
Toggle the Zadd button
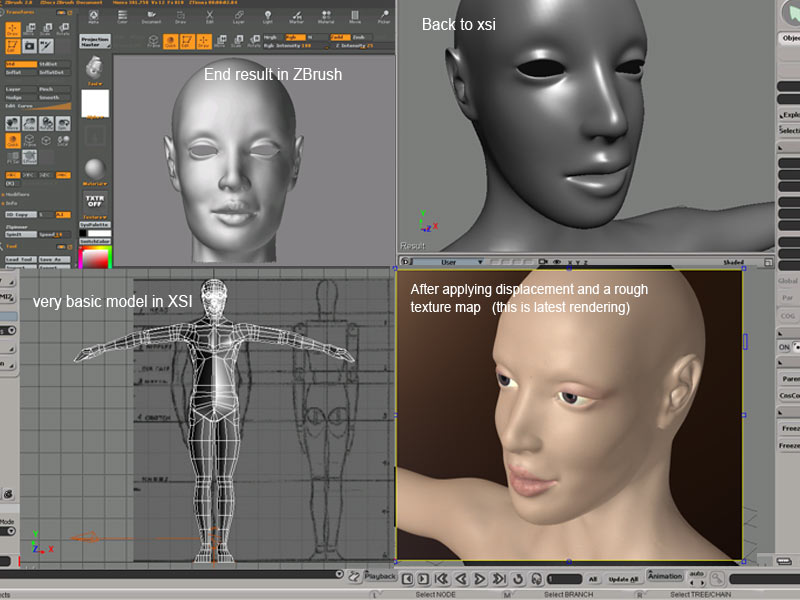tap(340, 37)
